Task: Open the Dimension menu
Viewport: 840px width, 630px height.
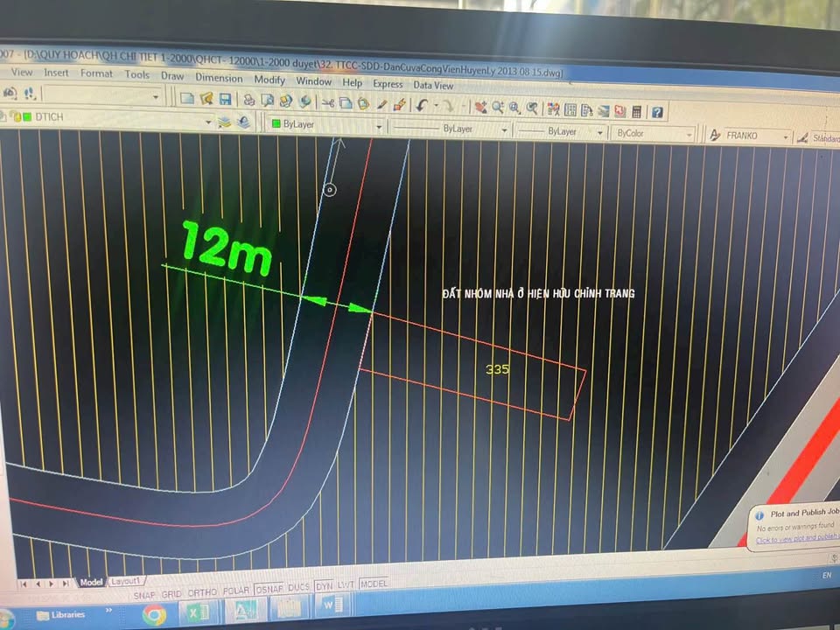Action: pyautogui.click(x=219, y=78)
